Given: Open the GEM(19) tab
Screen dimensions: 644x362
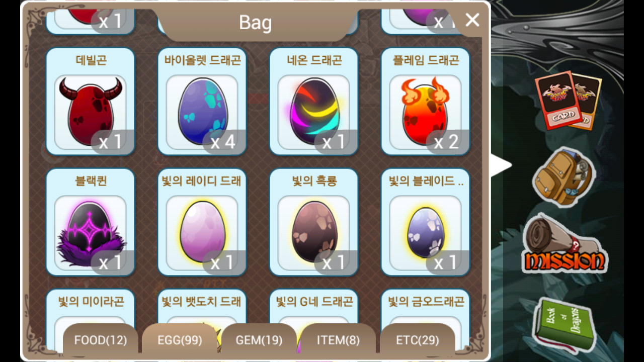Looking at the screenshot, I should [x=259, y=340].
